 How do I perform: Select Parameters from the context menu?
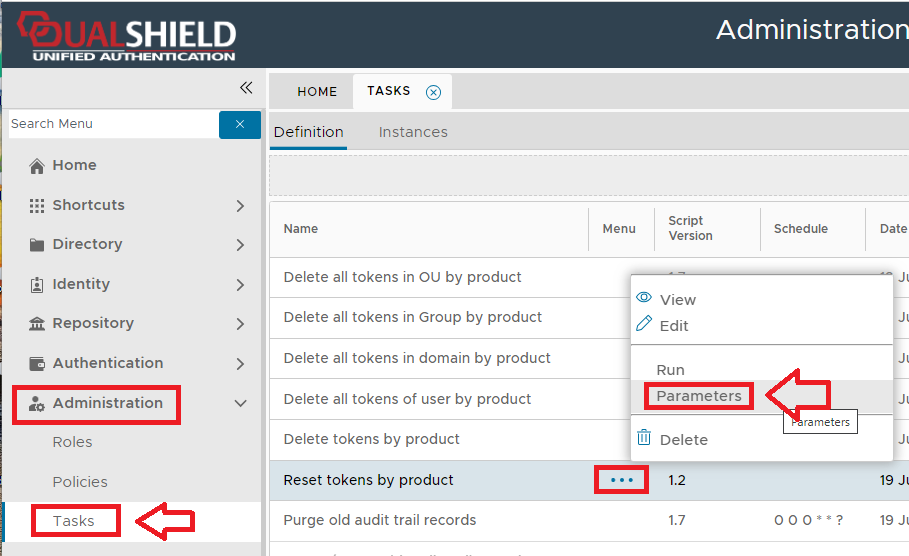coord(699,396)
